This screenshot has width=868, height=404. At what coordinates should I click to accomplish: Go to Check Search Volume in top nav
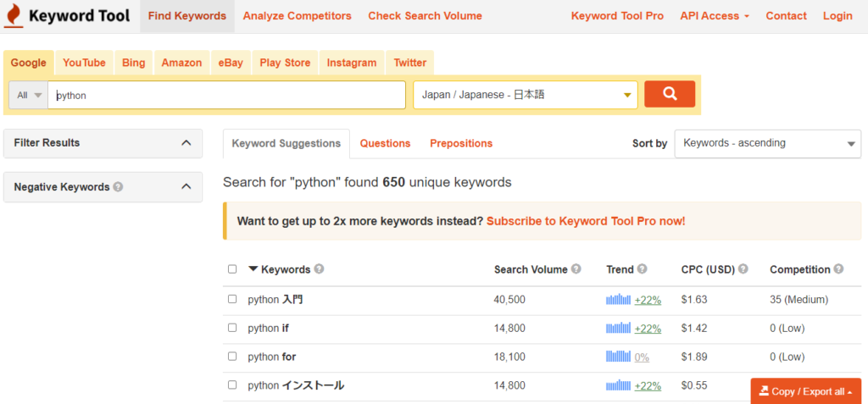click(426, 16)
